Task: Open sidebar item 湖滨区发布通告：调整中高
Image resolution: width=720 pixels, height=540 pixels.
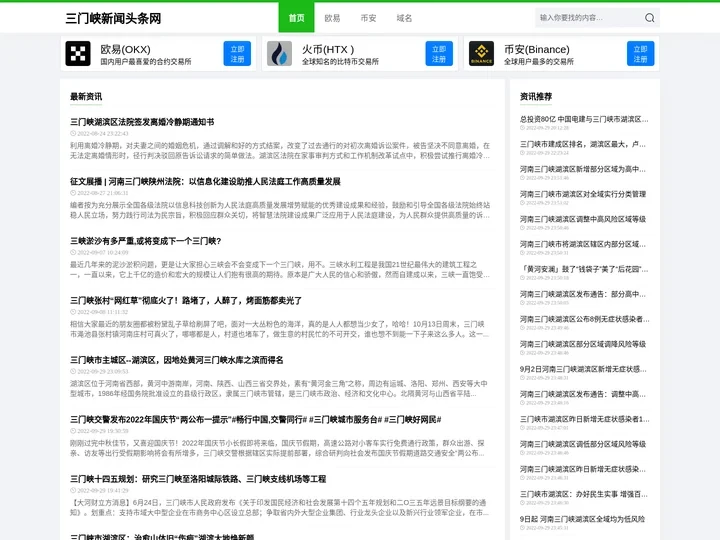Action: (583, 394)
